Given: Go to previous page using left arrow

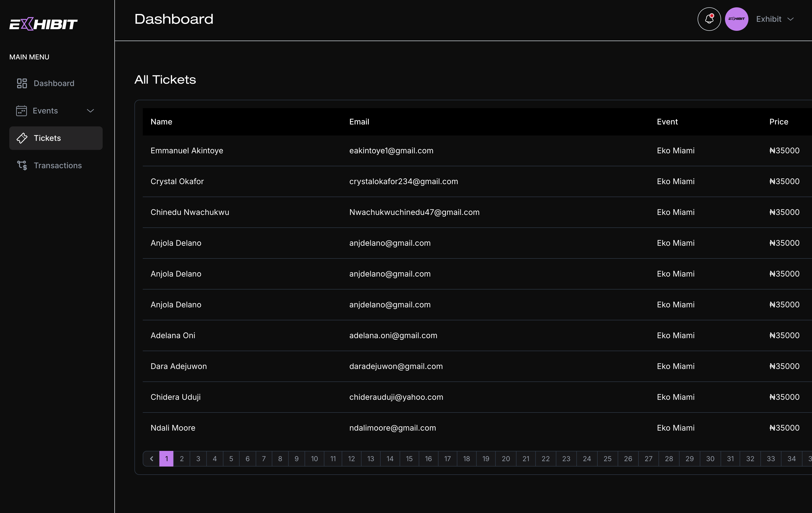Looking at the screenshot, I should point(151,459).
